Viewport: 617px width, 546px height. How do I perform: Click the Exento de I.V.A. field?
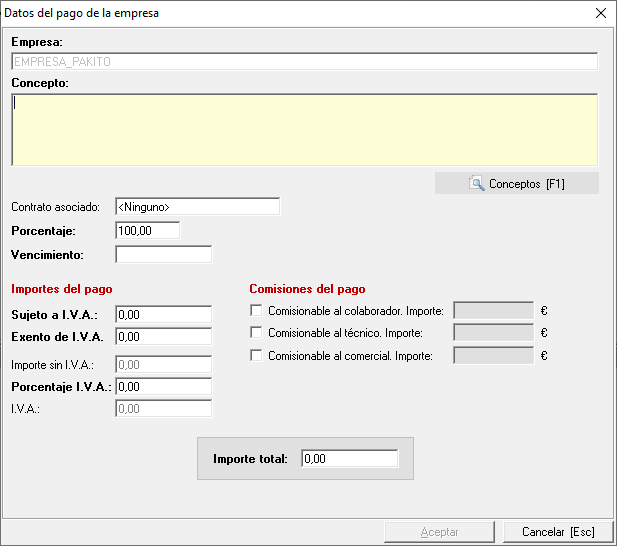click(163, 337)
